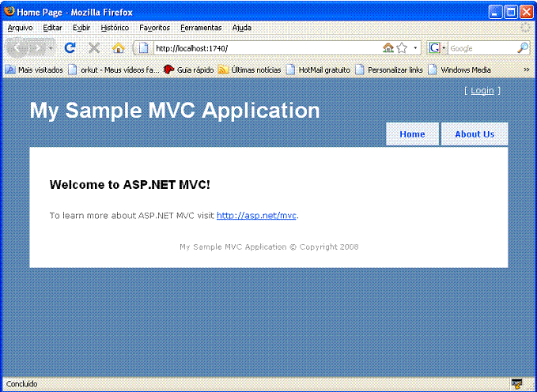The height and width of the screenshot is (392, 537).
Task: Maximize the Firefox window
Action: [511, 13]
